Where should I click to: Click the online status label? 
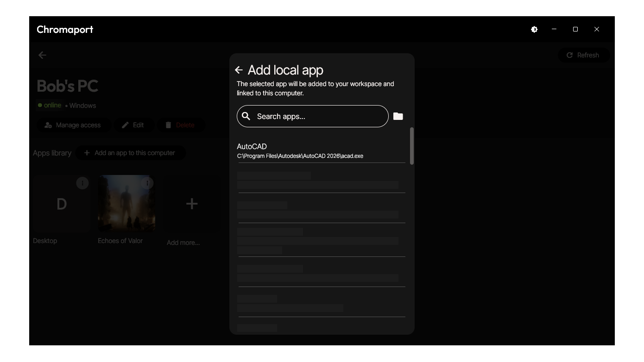click(x=50, y=105)
